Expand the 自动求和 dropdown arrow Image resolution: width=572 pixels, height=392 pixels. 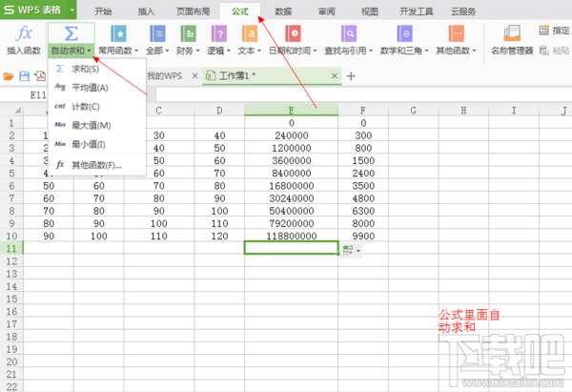(90, 51)
